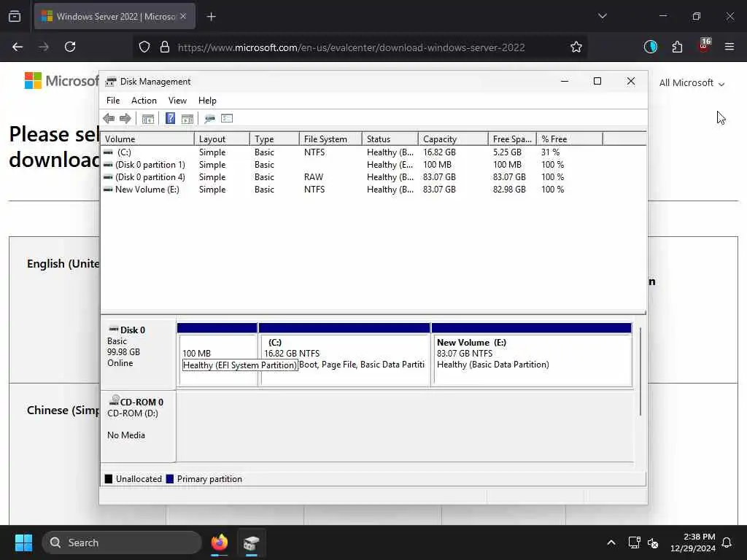747x560 pixels.
Task: Click the Free Space column header
Action: [512, 139]
